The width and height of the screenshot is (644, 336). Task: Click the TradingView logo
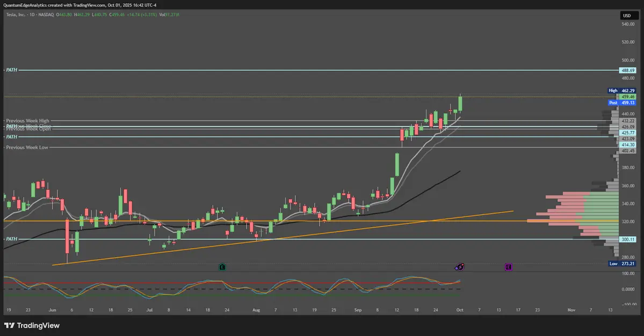(x=32, y=325)
